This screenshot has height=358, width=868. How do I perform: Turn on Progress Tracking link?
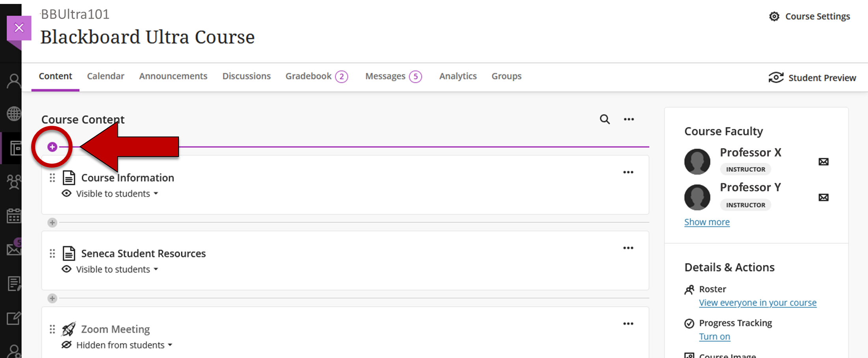(715, 337)
